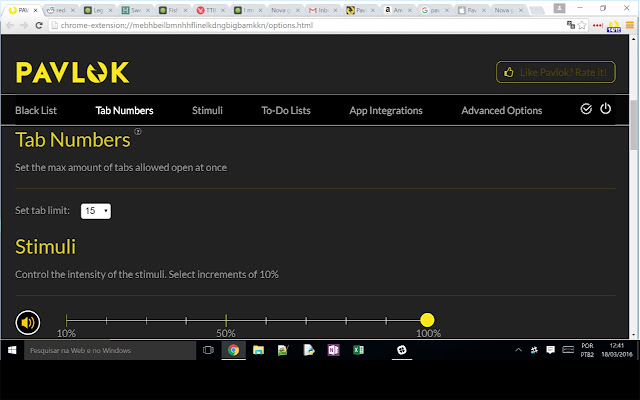Click the Stimuli heading text
Image resolution: width=640 pixels, height=400 pixels.
(45, 247)
